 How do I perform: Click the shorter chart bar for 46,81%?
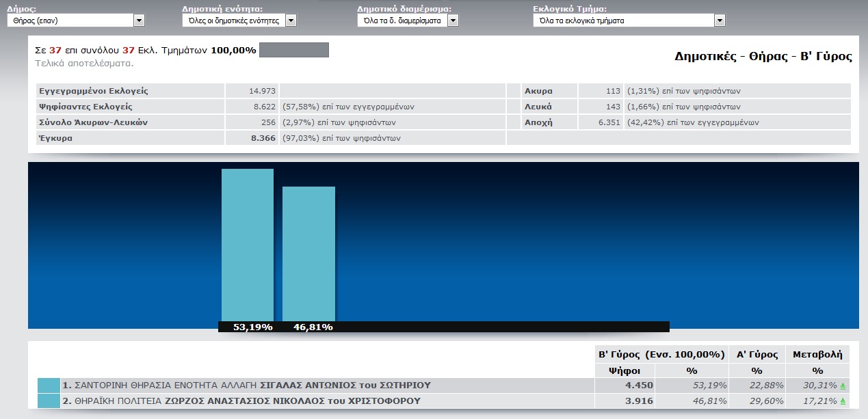point(308,254)
